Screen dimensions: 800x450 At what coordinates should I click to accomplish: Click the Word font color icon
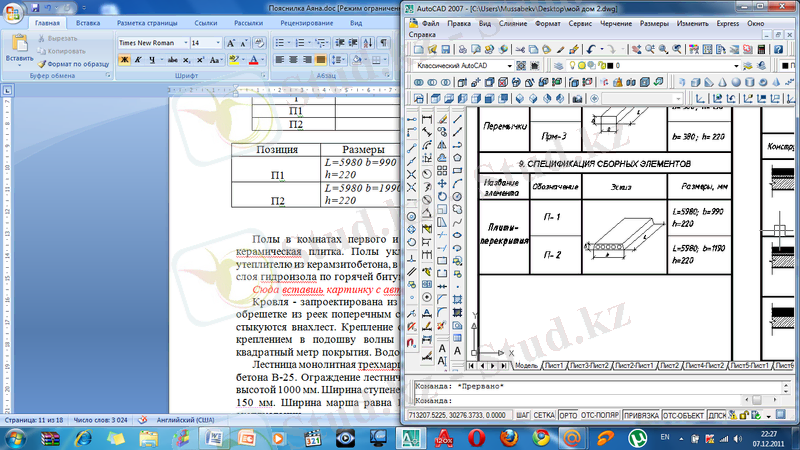click(x=252, y=60)
